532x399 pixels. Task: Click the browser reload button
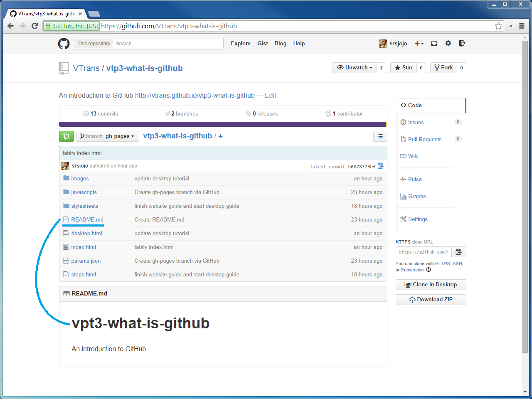[35, 26]
